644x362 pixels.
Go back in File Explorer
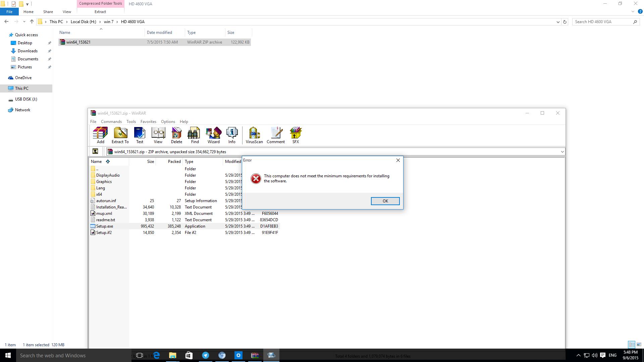[6, 21]
